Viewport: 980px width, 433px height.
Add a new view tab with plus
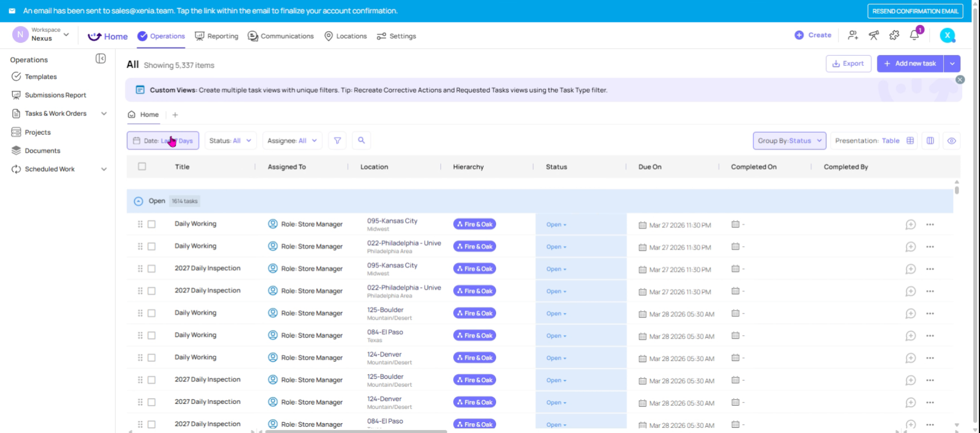coord(175,115)
